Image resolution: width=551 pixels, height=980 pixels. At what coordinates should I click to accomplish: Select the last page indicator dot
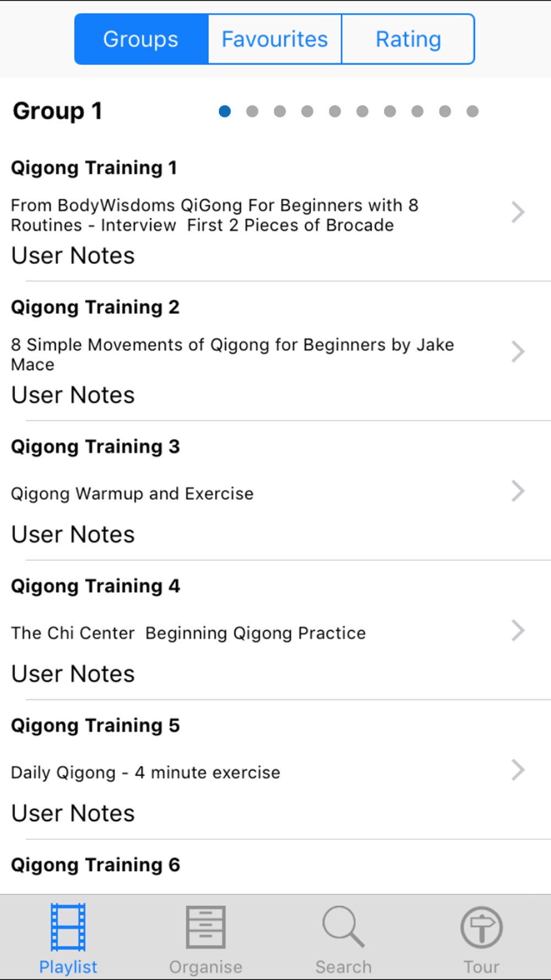pyautogui.click(x=472, y=111)
